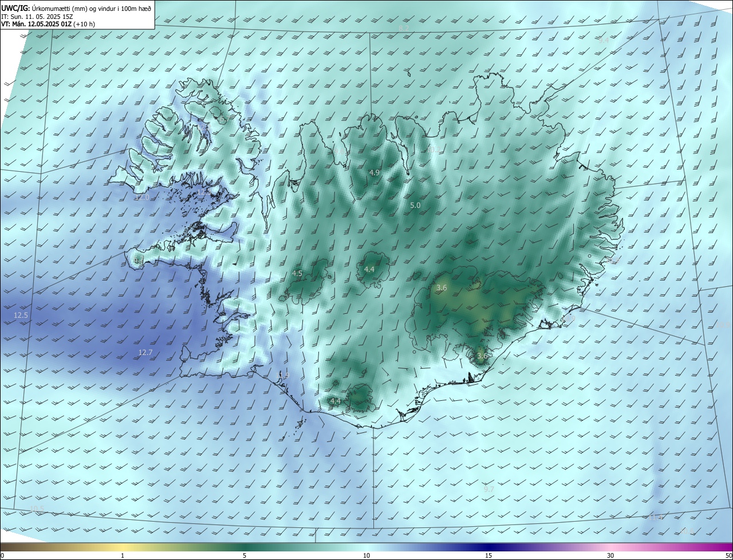Screen dimensions: 733x560
Task: Click the pink color band above the "30" tick
Action: pyautogui.click(x=610, y=547)
